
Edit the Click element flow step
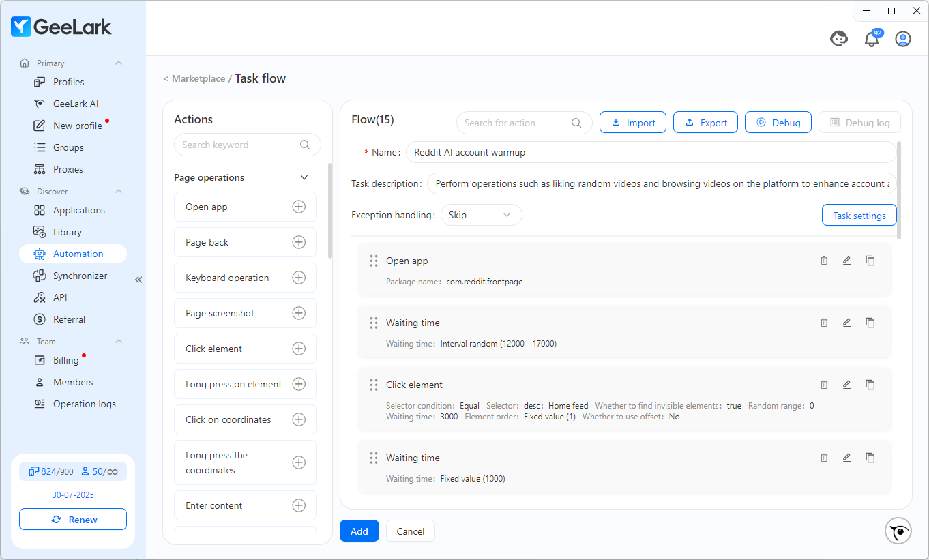[x=847, y=385]
